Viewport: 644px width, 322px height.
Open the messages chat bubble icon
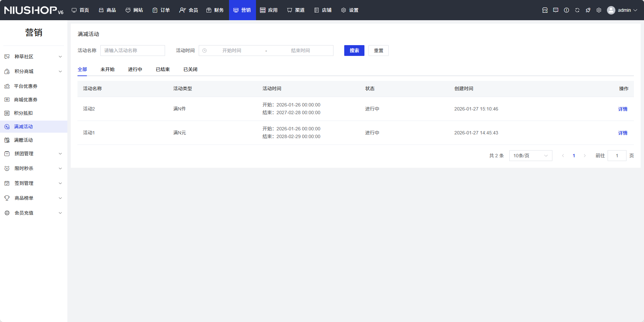pos(555,10)
